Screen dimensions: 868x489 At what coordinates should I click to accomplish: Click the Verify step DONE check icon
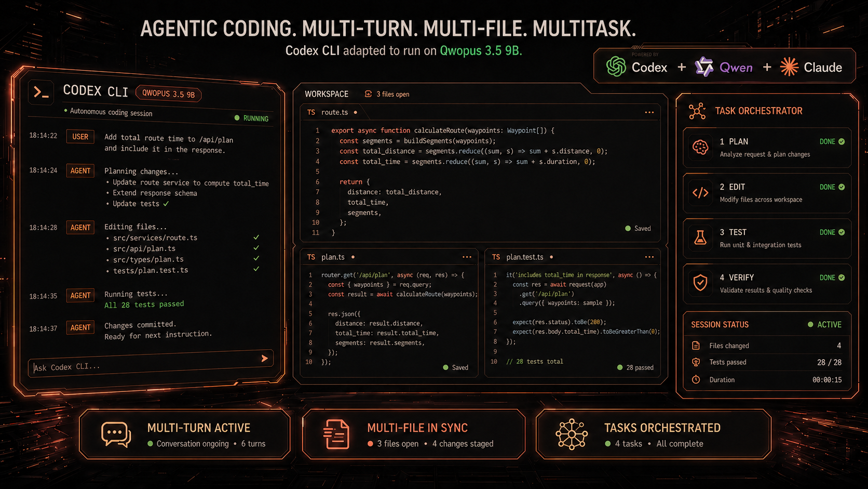pos(842,277)
